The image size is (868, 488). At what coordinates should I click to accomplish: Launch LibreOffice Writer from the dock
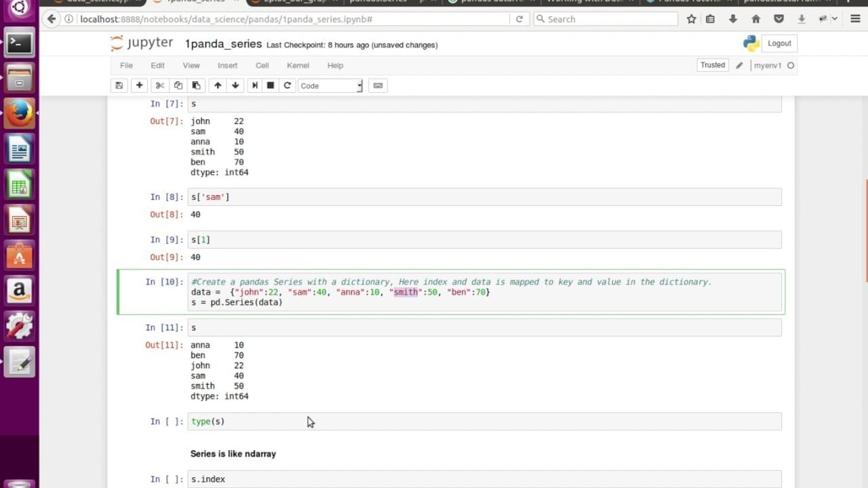(19, 148)
